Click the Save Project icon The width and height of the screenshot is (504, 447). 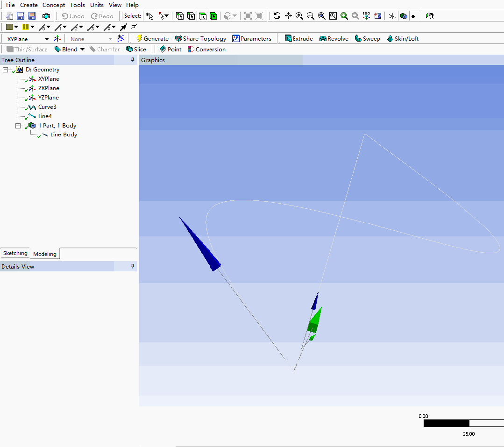[21, 16]
